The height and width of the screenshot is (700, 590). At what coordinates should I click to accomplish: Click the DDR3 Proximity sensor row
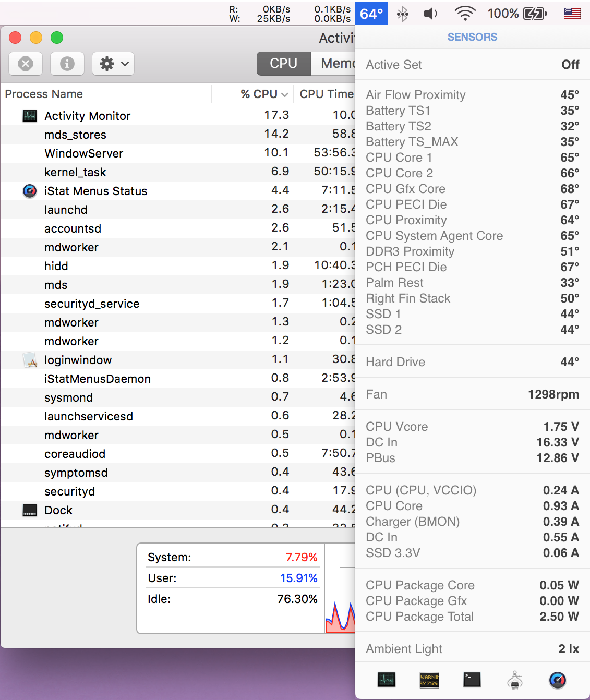[x=473, y=251]
